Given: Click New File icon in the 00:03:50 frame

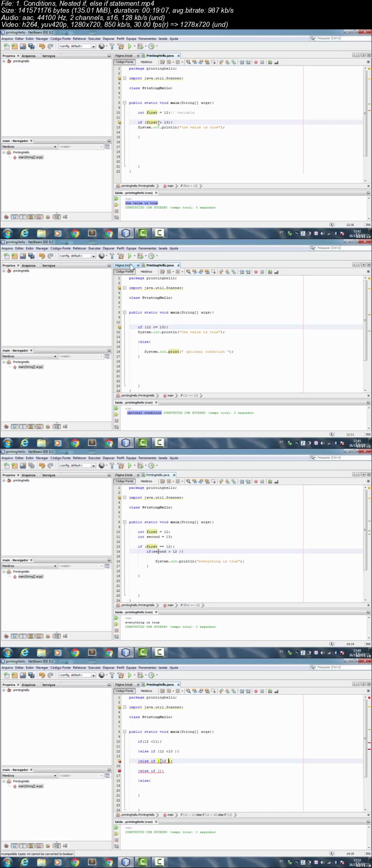Looking at the screenshot, I should [7, 46].
